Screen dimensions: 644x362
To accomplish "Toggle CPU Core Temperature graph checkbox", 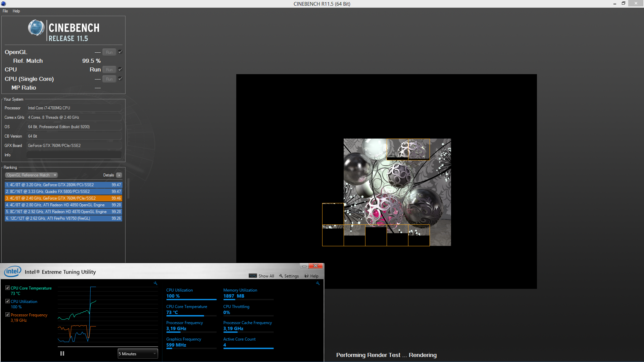I will click(x=7, y=288).
